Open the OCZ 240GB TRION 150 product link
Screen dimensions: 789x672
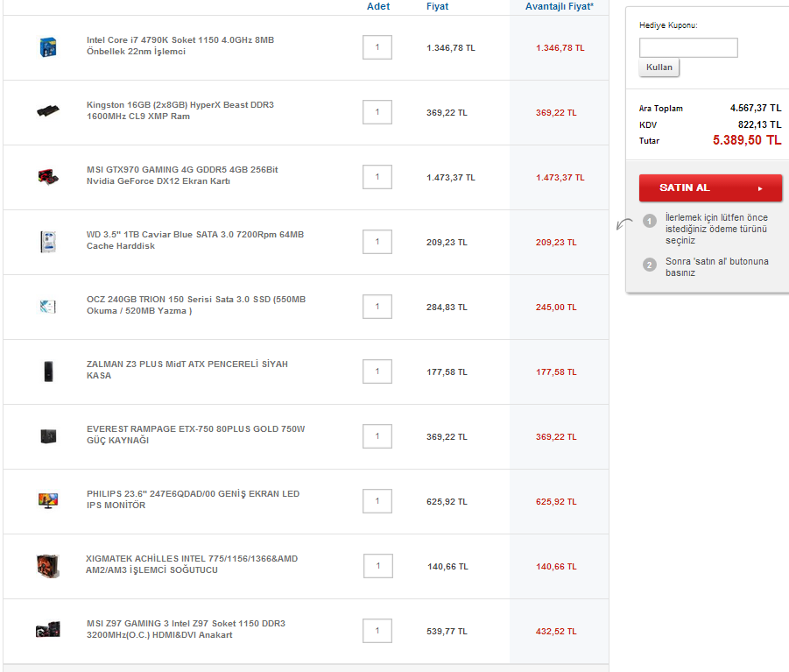[x=196, y=305]
